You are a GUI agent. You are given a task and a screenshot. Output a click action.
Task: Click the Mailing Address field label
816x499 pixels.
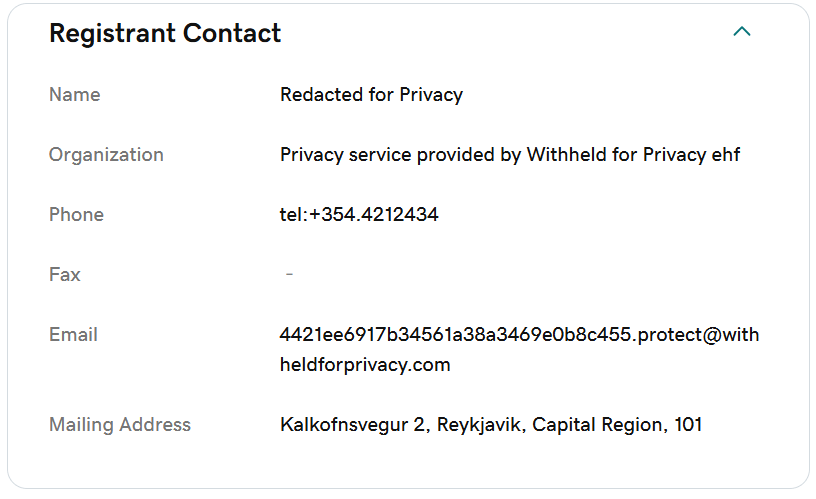(120, 425)
